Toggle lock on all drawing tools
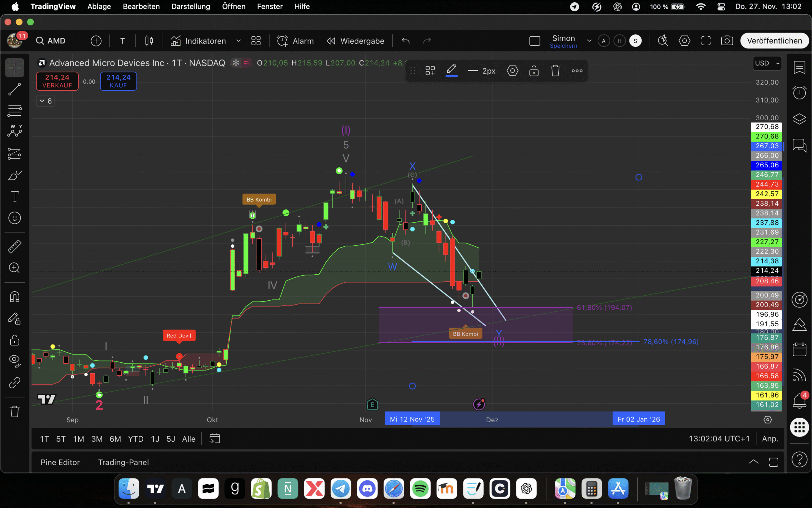This screenshot has width=812, height=508. (14, 340)
